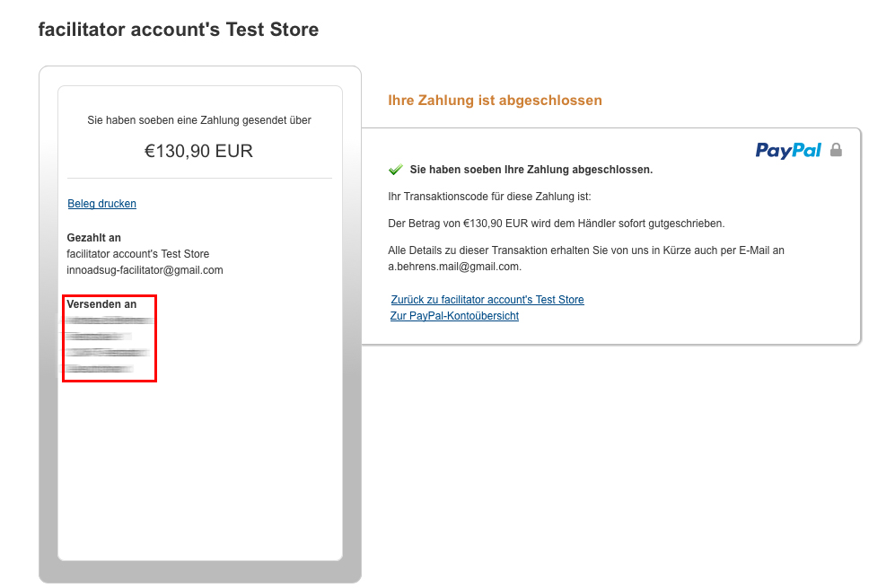The width and height of the screenshot is (895, 588).
Task: Select the bold Zahlung abgeschlossen confirmation text
Action: pyautogui.click(x=531, y=169)
